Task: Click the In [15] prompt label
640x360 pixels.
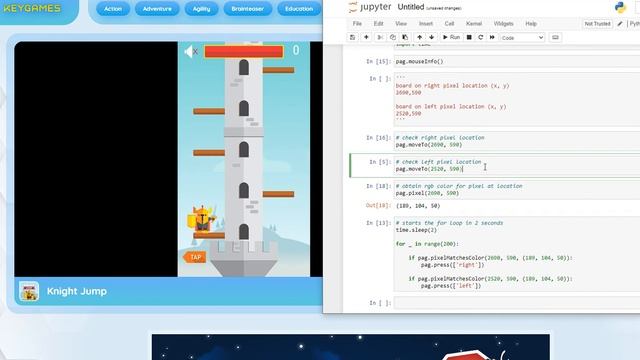Action: click(378, 61)
